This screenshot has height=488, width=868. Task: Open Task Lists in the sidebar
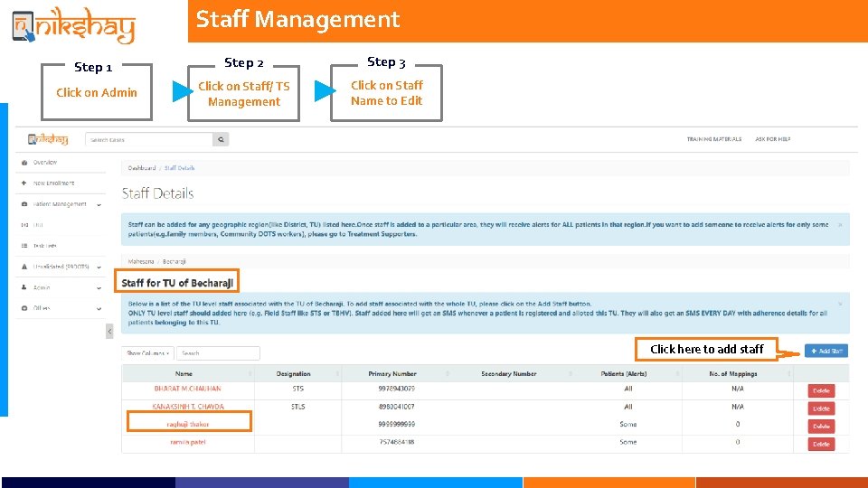[45, 246]
